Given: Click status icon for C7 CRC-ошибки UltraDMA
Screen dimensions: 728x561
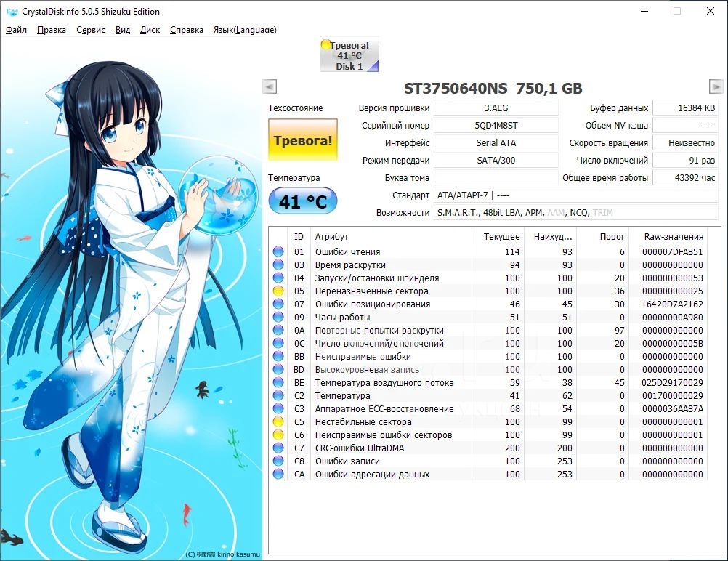Looking at the screenshot, I should point(278,448).
